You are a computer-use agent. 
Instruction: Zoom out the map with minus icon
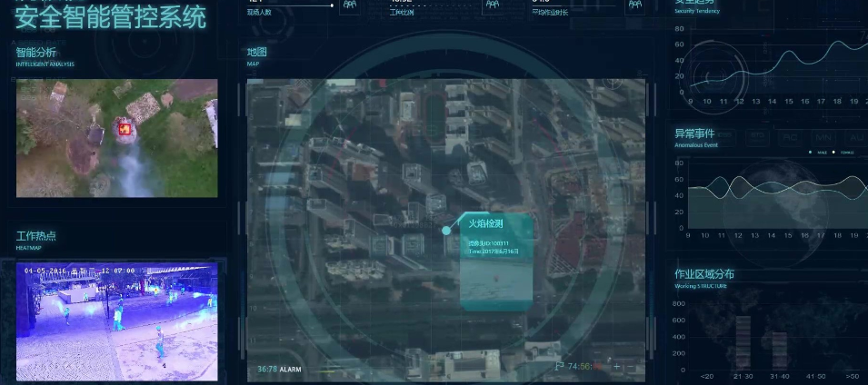(629, 367)
